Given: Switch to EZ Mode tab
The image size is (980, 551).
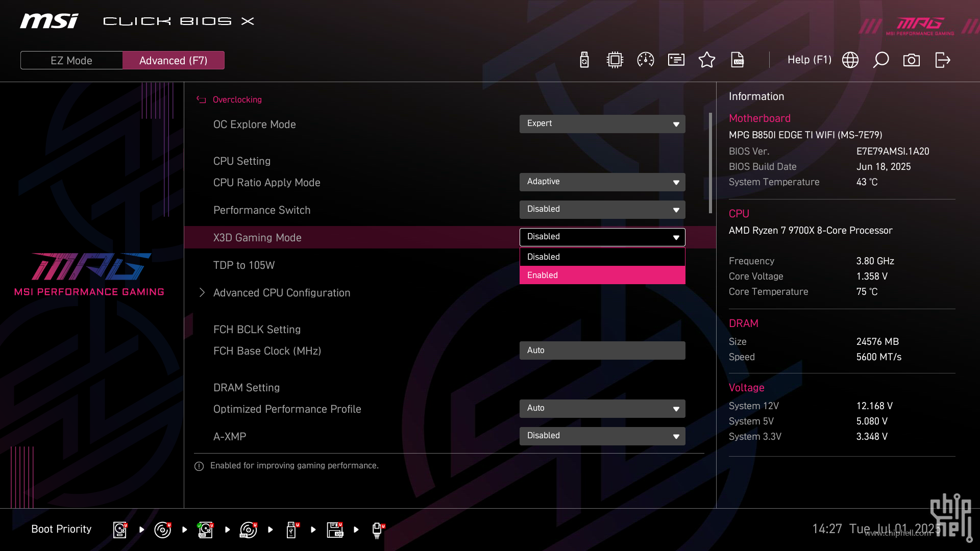Looking at the screenshot, I should point(71,60).
